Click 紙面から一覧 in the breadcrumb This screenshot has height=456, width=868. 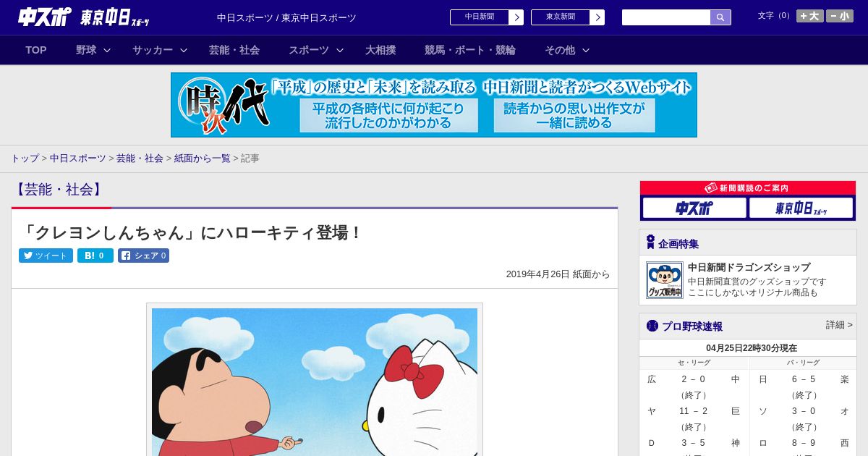(202, 159)
